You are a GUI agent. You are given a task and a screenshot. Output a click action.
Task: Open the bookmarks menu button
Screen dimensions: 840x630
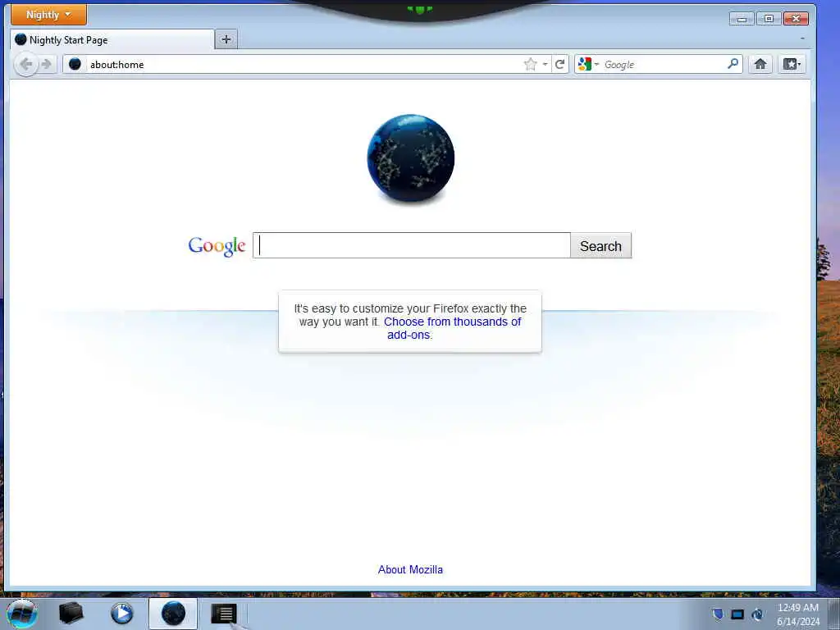792,64
